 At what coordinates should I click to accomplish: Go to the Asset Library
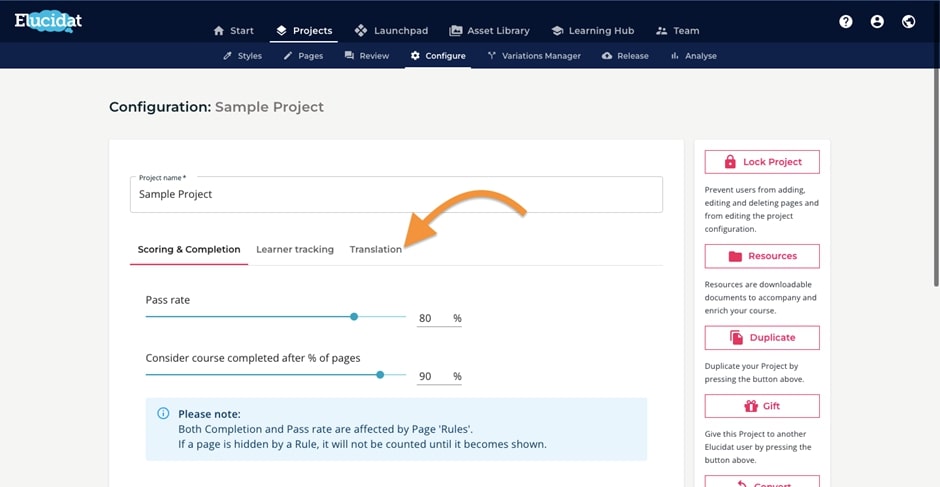489,31
